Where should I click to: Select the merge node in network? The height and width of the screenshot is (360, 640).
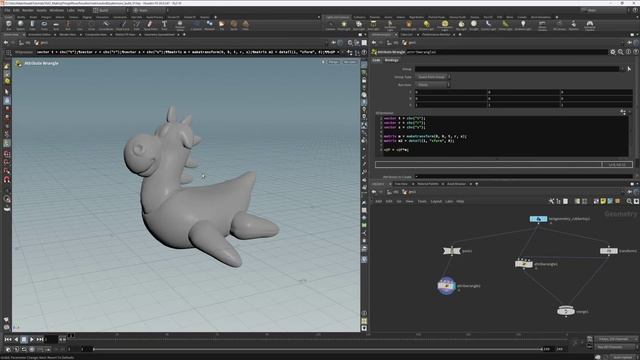pyautogui.click(x=566, y=311)
